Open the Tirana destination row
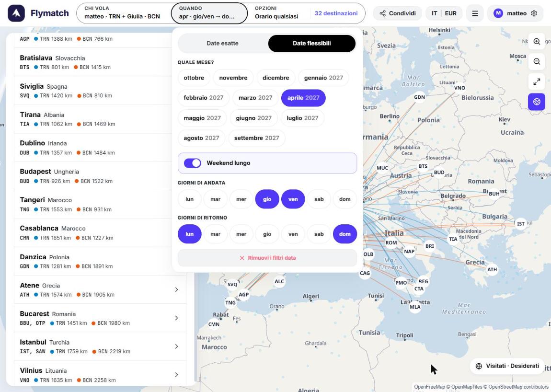Image resolution: width=551 pixels, height=392 pixels. [100, 119]
